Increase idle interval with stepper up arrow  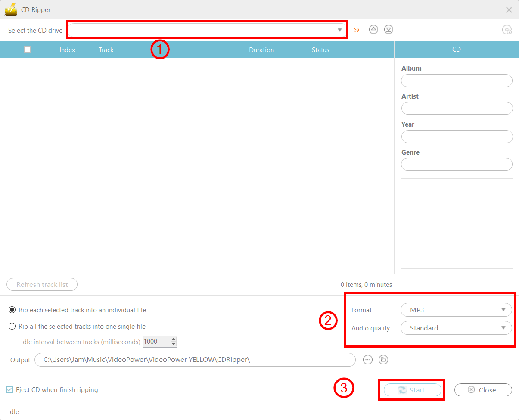pos(174,339)
